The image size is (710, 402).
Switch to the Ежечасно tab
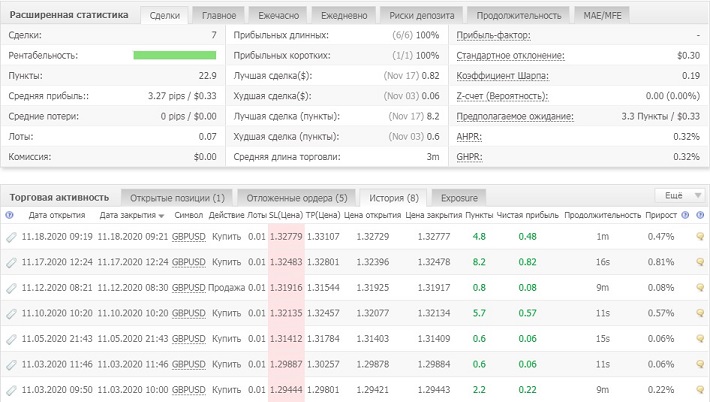point(278,15)
